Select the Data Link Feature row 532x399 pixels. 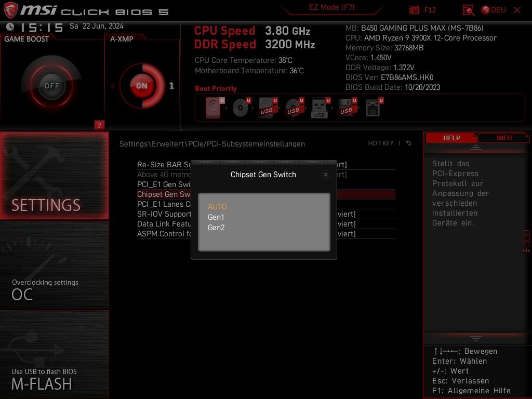point(266,224)
